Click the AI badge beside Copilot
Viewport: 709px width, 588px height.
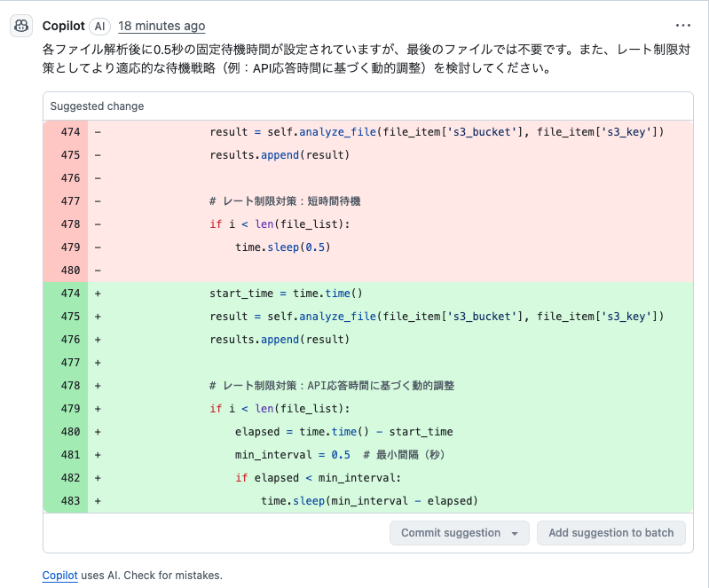coord(100,27)
